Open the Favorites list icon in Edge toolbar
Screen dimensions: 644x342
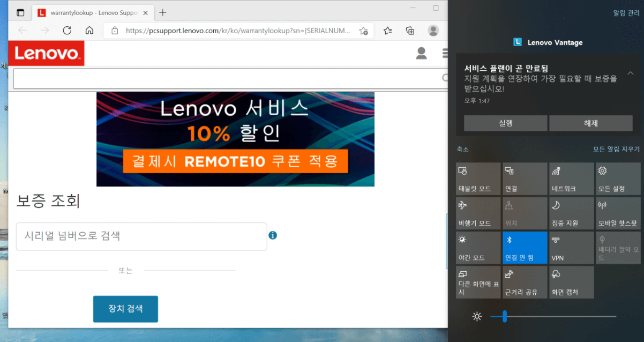pos(388,31)
